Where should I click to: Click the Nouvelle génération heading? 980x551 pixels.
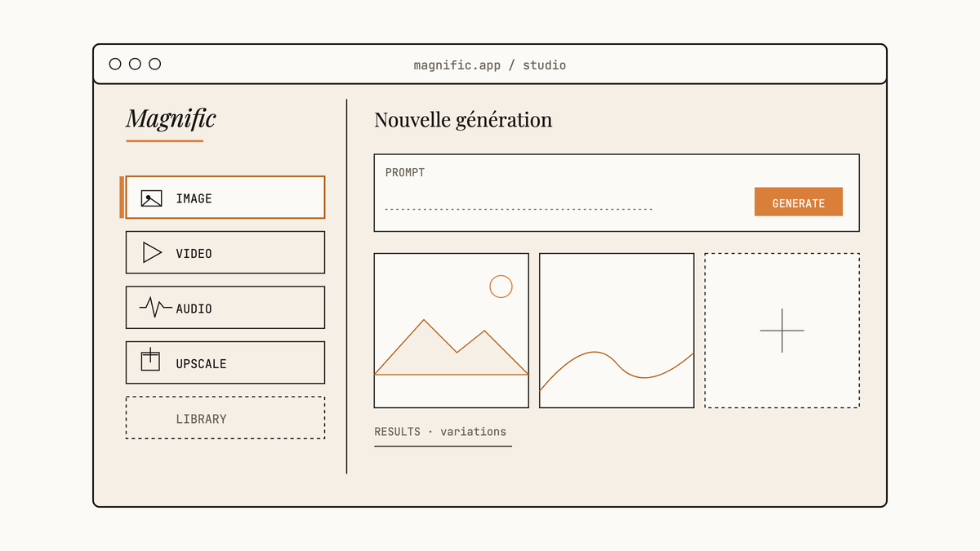point(463,120)
